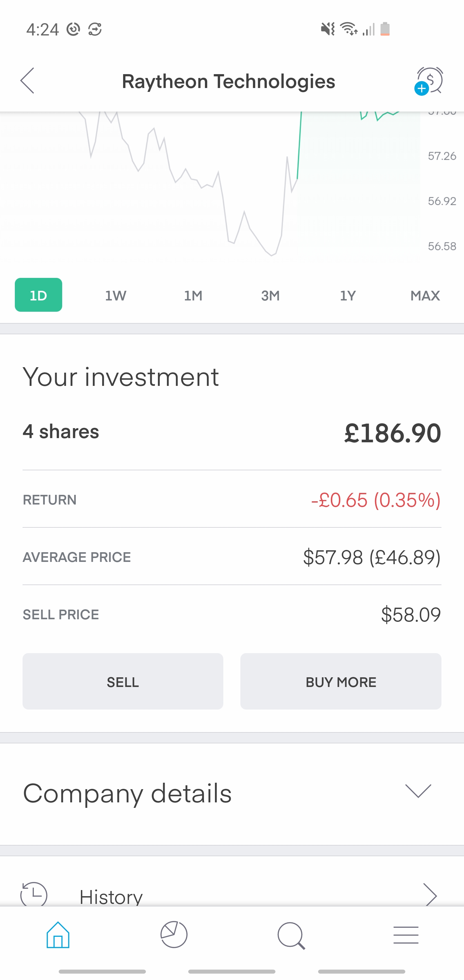Select the 1D chart range
This screenshot has width=464, height=980.
click(38, 295)
